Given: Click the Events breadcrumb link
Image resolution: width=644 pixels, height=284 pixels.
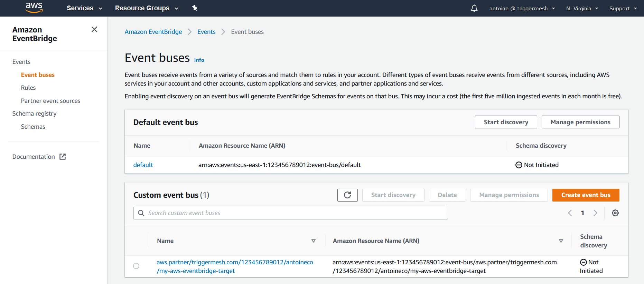Looking at the screenshot, I should pyautogui.click(x=206, y=32).
